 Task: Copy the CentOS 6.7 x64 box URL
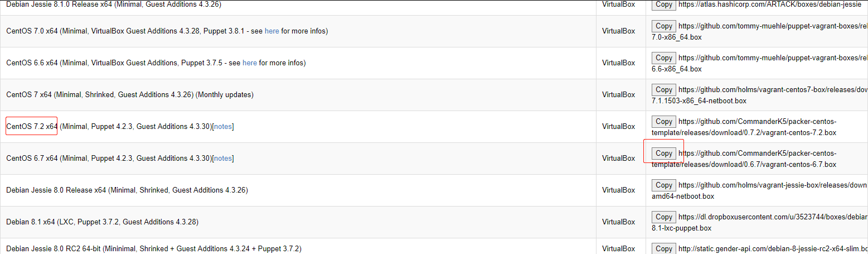[x=663, y=154]
